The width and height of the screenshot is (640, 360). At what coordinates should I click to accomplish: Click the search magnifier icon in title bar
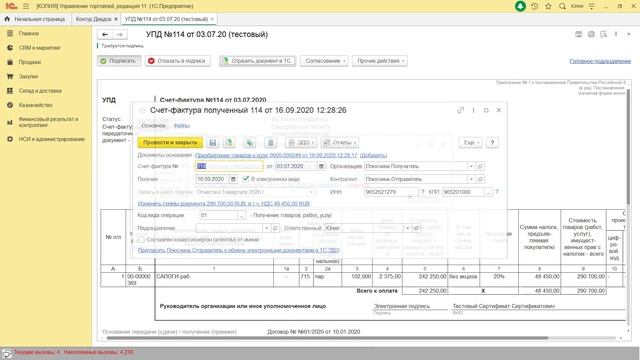[x=562, y=6]
